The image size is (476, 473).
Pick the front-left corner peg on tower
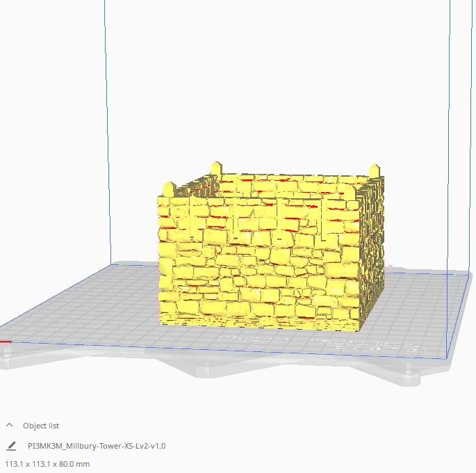pos(169,189)
